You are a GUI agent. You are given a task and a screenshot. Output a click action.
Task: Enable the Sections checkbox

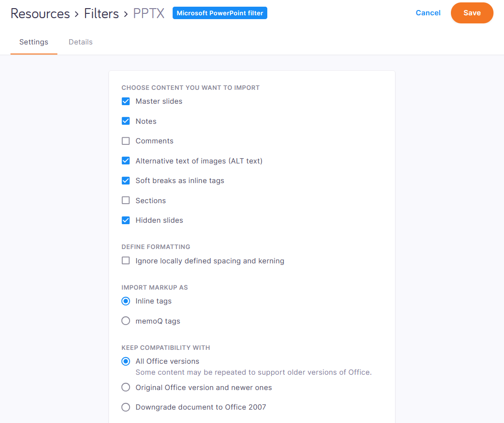pos(126,201)
